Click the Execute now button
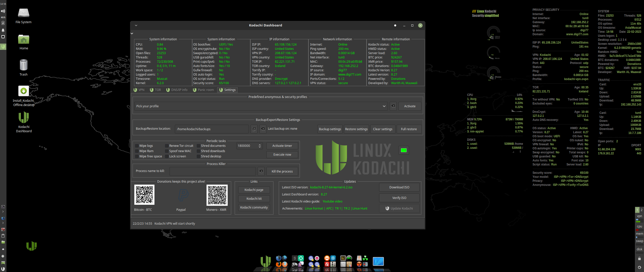This screenshot has width=644, height=272. click(282, 155)
